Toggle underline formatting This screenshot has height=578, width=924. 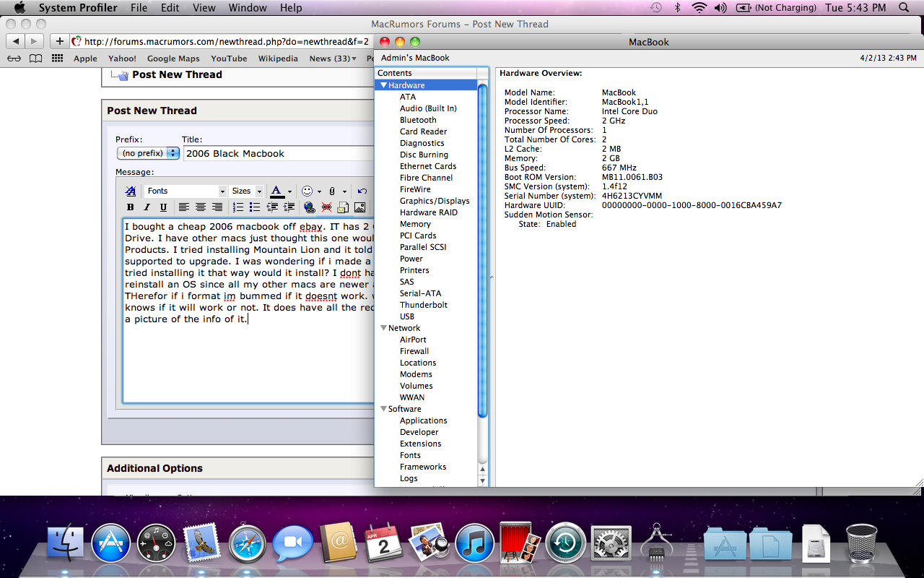(163, 207)
